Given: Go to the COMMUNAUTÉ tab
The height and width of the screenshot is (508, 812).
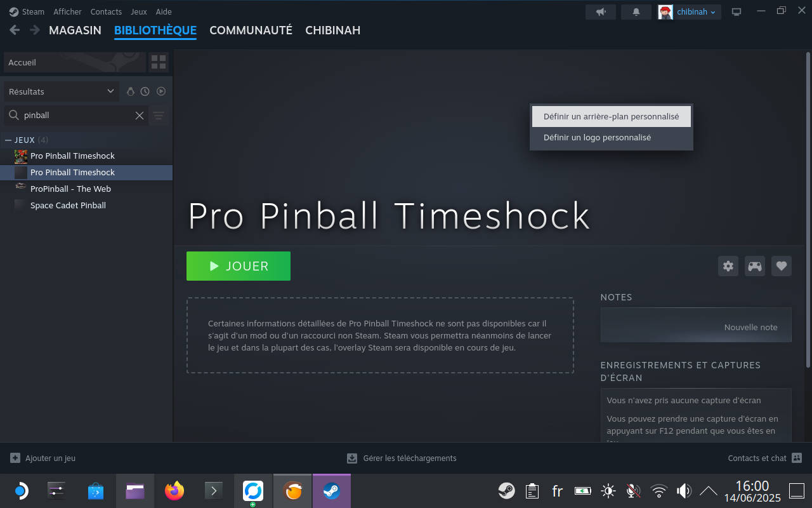Looking at the screenshot, I should (x=251, y=30).
